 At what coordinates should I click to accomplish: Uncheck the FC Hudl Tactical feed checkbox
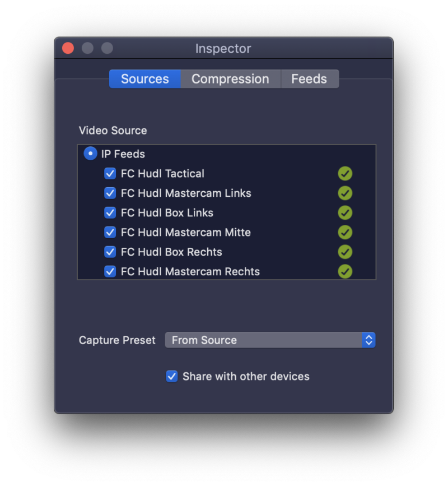(110, 174)
